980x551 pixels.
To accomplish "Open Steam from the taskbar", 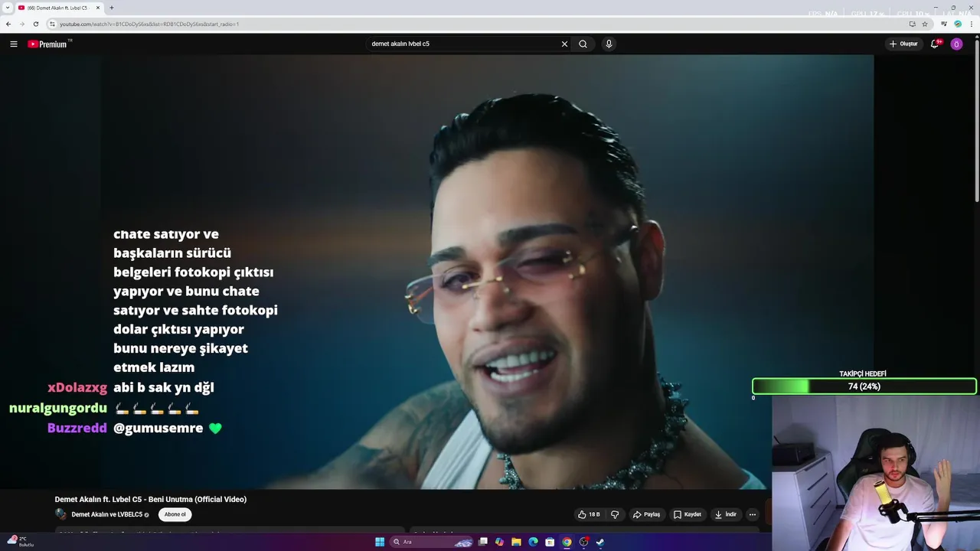I will tap(600, 542).
